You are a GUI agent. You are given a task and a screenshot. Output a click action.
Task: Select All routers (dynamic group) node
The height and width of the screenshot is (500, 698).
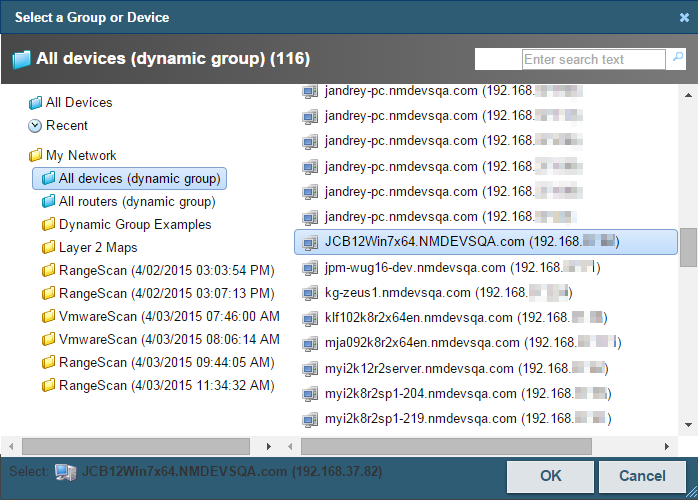tap(137, 202)
